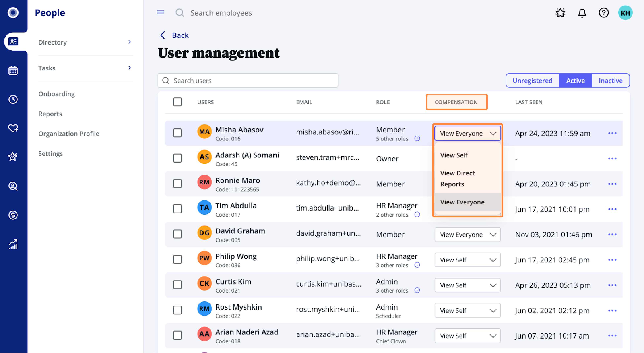Switch to the Active tab
Image resolution: width=644 pixels, height=353 pixels.
[575, 81]
